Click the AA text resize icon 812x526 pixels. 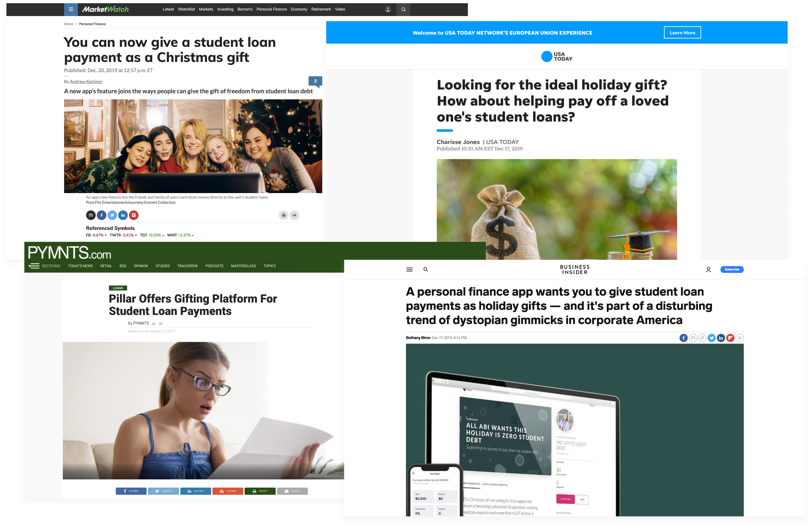click(x=294, y=215)
